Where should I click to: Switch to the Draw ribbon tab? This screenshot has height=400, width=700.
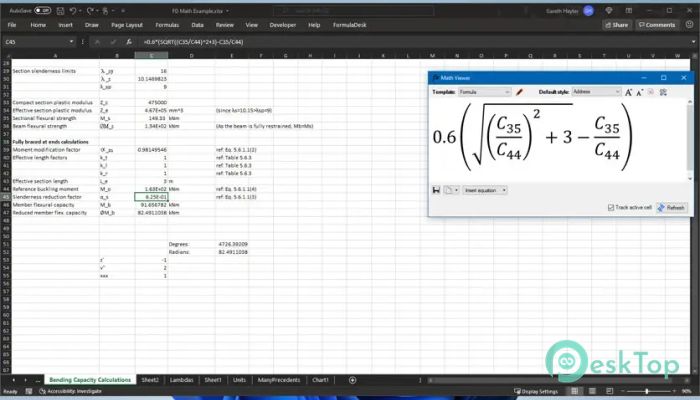click(92, 25)
